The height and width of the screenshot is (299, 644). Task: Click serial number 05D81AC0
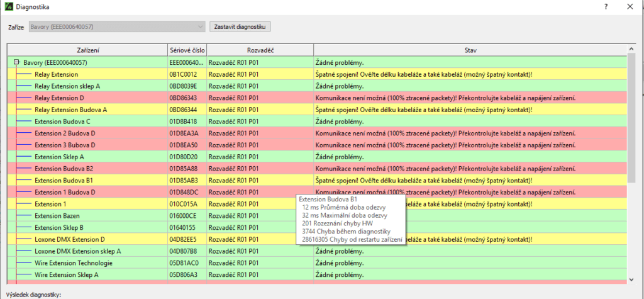pyautogui.click(x=184, y=263)
